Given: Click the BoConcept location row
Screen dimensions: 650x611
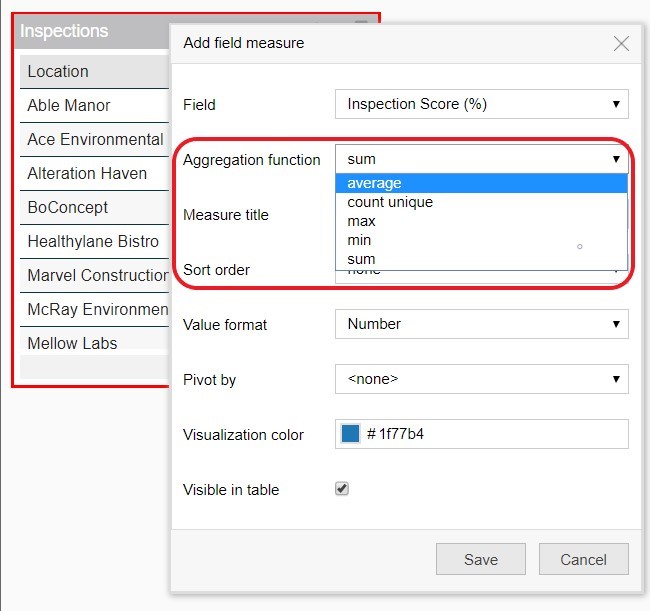Looking at the screenshot, I should [94, 208].
